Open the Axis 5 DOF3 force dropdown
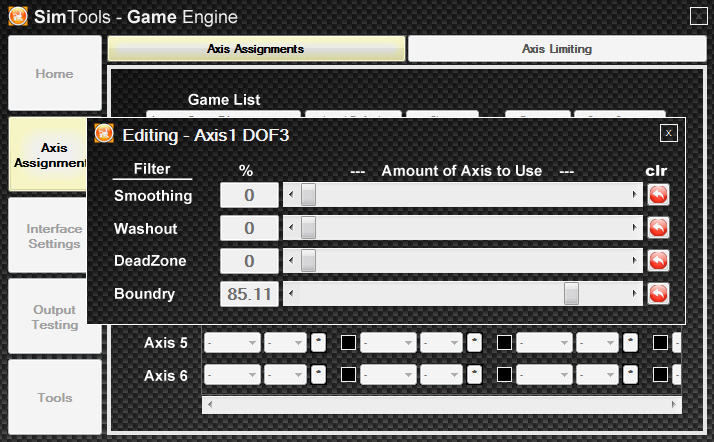The height and width of the screenshot is (442, 714). pyautogui.click(x=544, y=342)
